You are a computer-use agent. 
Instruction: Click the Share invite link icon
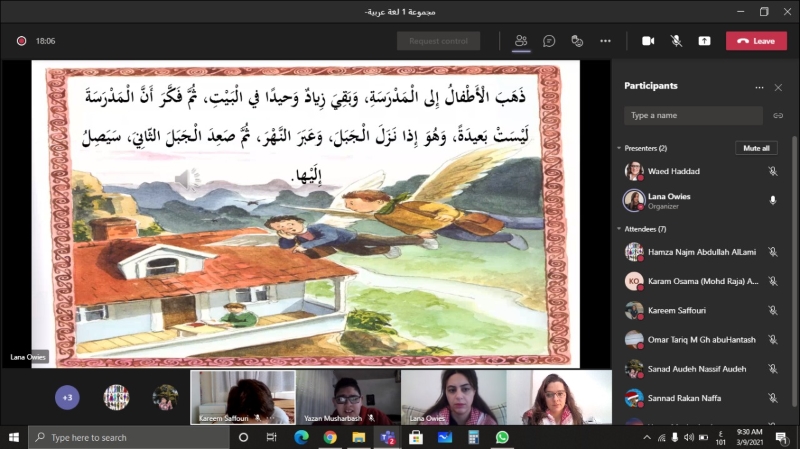point(777,116)
